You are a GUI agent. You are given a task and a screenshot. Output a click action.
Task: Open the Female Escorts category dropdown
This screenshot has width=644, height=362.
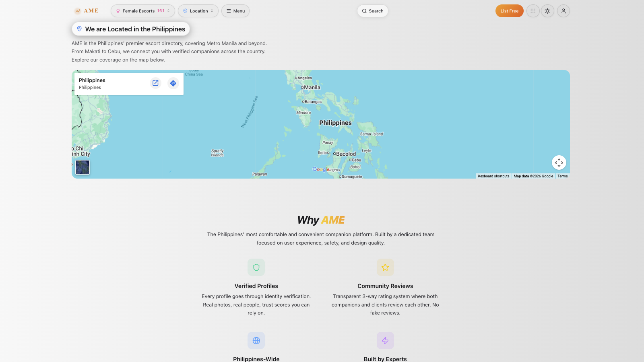[x=143, y=11]
